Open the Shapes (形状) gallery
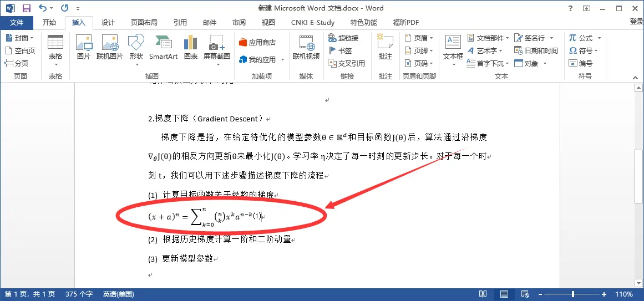The image size is (644, 301). click(x=136, y=51)
